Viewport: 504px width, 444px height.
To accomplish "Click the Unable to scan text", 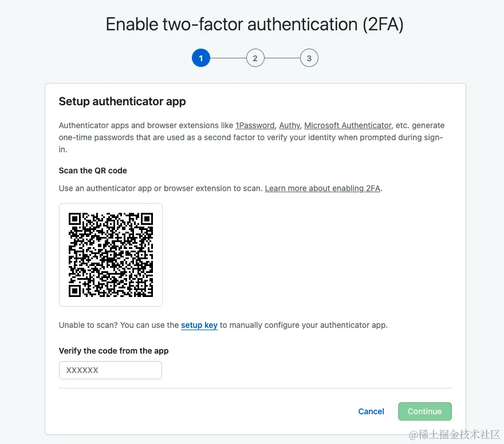I will [86, 325].
